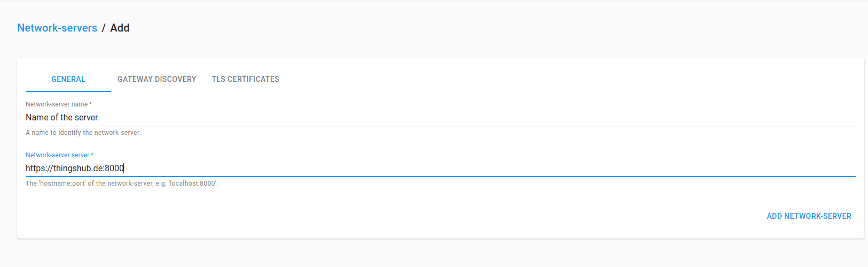
Task: Click the Add breadcrumb title
Action: (x=120, y=28)
